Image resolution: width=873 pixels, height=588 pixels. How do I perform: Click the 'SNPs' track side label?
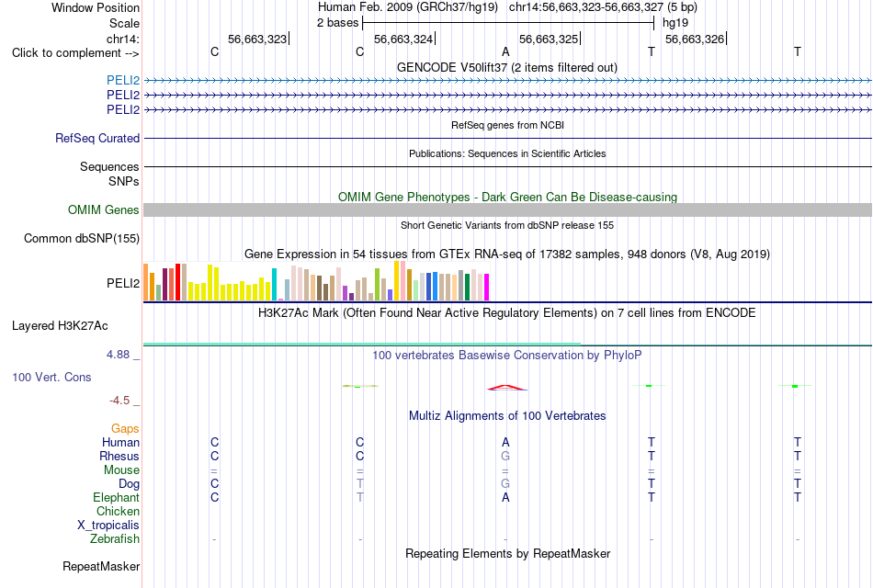coord(124,181)
